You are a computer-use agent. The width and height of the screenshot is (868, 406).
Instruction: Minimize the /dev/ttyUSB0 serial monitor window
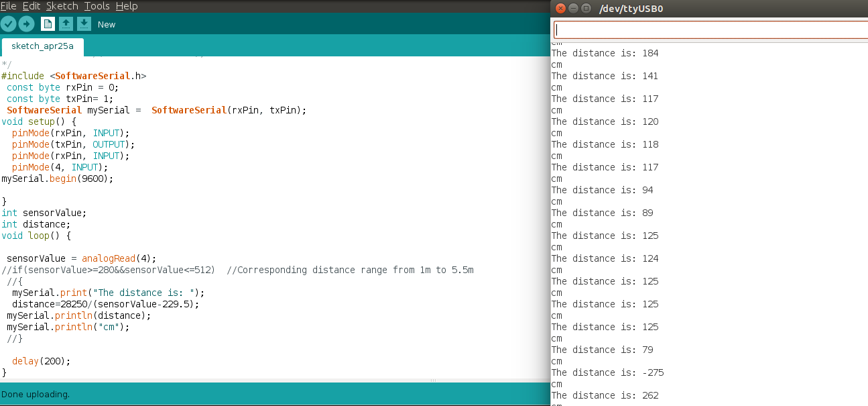(573, 9)
